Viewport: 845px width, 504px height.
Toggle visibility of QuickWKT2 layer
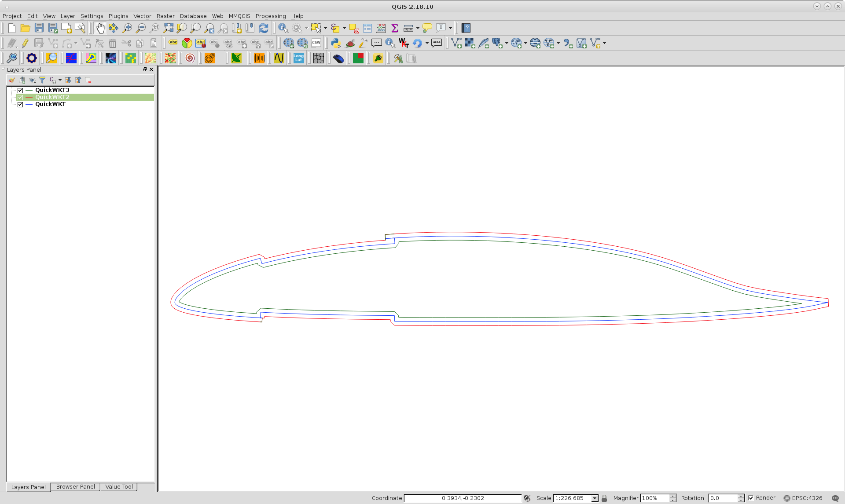click(x=20, y=97)
